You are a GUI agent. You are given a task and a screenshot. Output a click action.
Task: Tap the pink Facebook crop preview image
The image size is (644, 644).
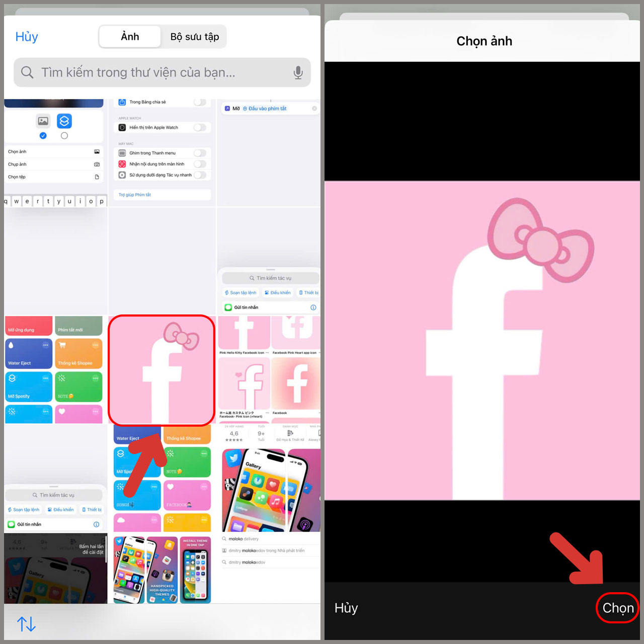482,341
